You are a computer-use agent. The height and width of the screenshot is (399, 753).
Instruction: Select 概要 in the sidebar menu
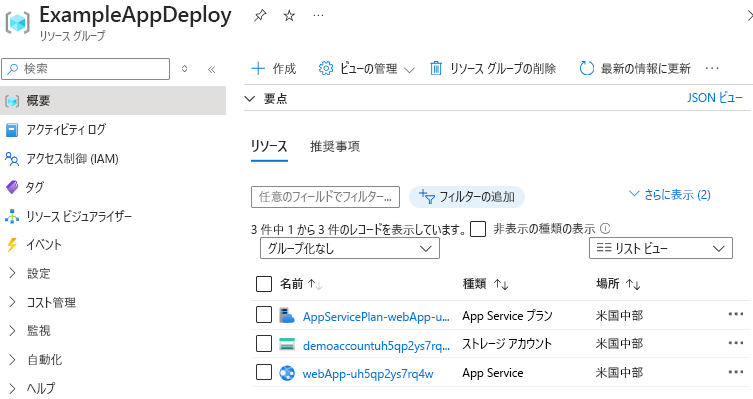click(x=113, y=100)
